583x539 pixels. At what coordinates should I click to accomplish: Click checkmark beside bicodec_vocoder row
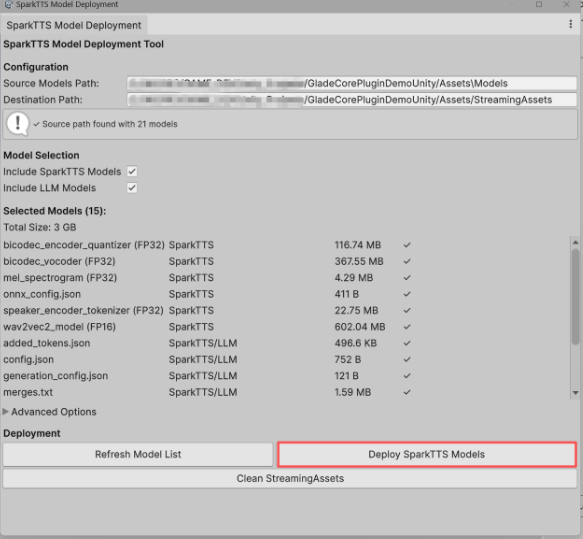tap(407, 261)
